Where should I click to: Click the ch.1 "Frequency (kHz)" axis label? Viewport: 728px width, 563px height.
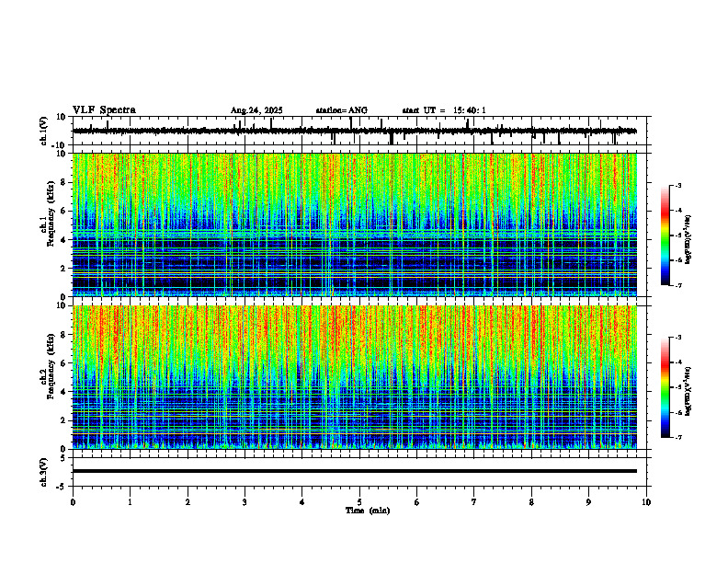pos(51,212)
